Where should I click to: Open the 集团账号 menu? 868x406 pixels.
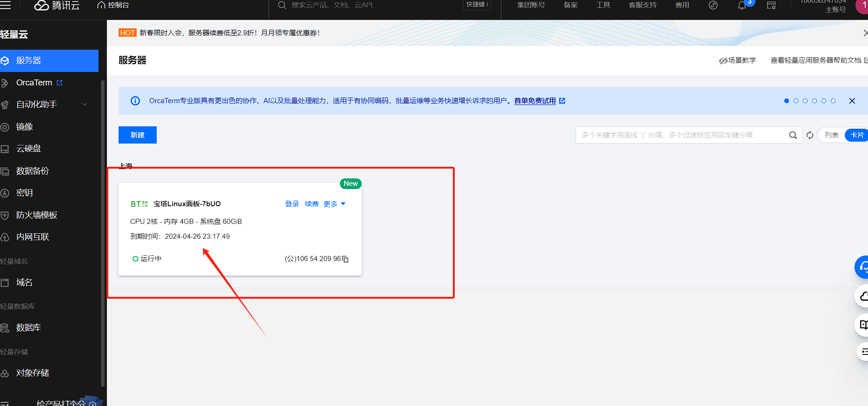(x=531, y=5)
